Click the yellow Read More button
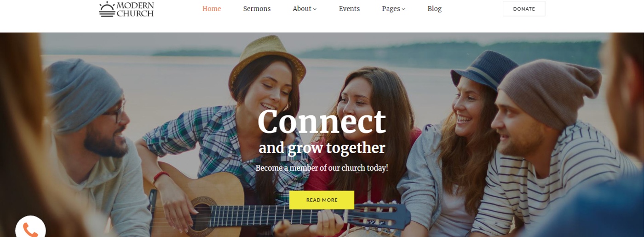This screenshot has height=237, width=644. coord(322,200)
